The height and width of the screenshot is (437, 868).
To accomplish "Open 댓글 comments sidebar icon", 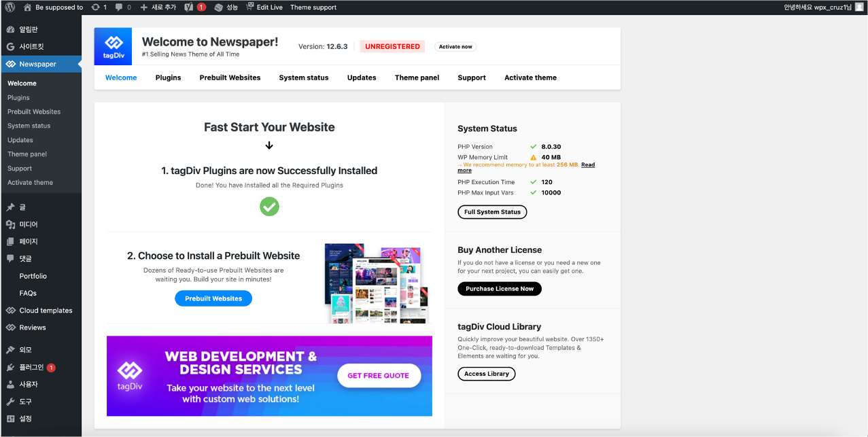I will tap(10, 259).
